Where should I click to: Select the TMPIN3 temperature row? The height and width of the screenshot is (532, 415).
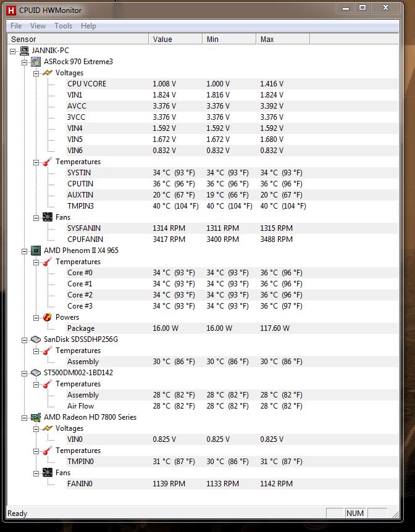point(232,206)
